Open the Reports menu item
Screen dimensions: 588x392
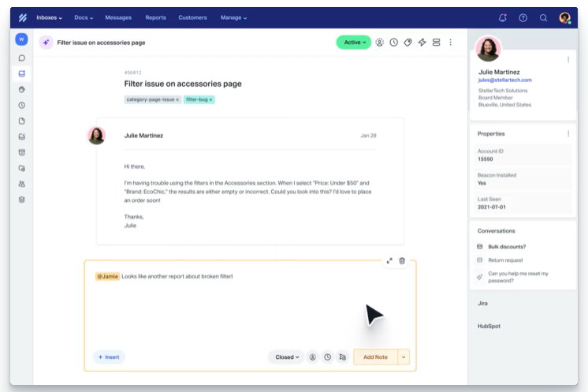(155, 17)
